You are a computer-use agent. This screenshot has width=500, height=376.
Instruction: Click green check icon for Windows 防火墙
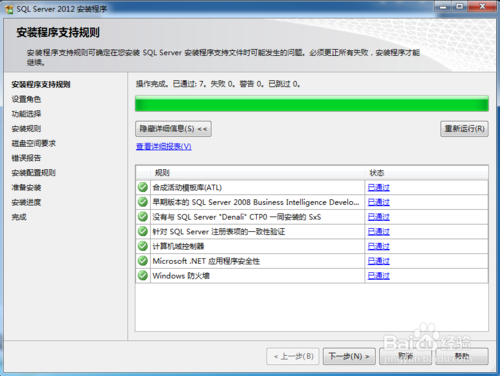[x=143, y=275]
